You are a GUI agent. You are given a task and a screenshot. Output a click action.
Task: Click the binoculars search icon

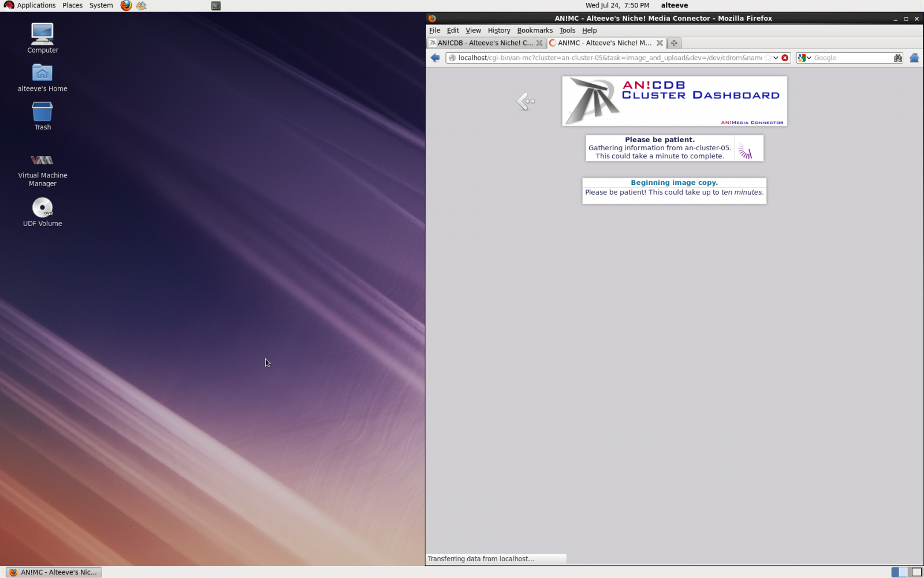click(897, 58)
